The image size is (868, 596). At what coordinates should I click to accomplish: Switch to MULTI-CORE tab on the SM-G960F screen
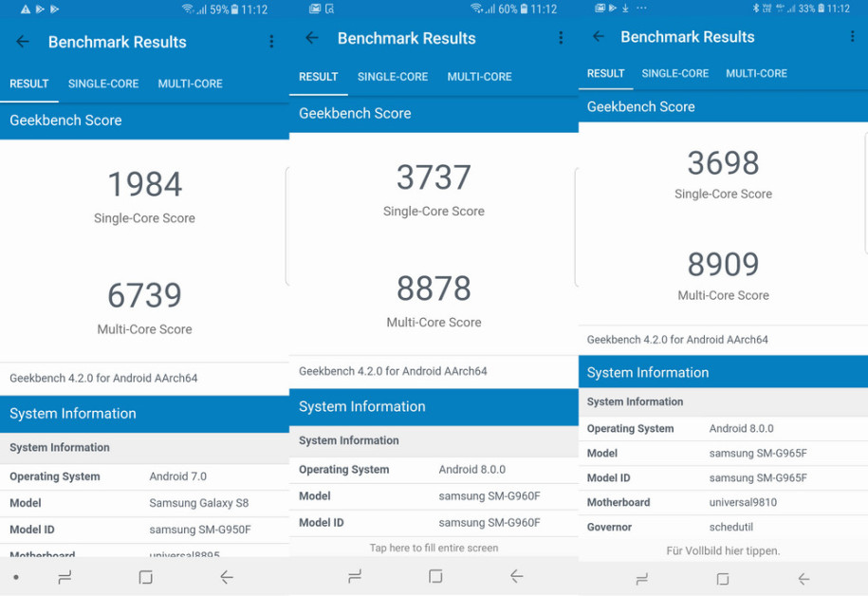pyautogui.click(x=479, y=77)
